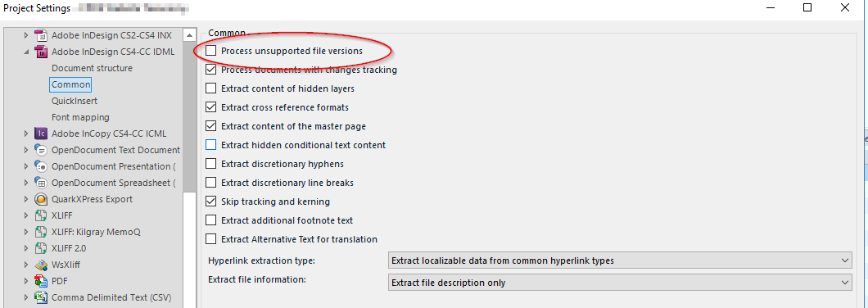Select the OpenDocument Text Document icon

[x=40, y=150]
